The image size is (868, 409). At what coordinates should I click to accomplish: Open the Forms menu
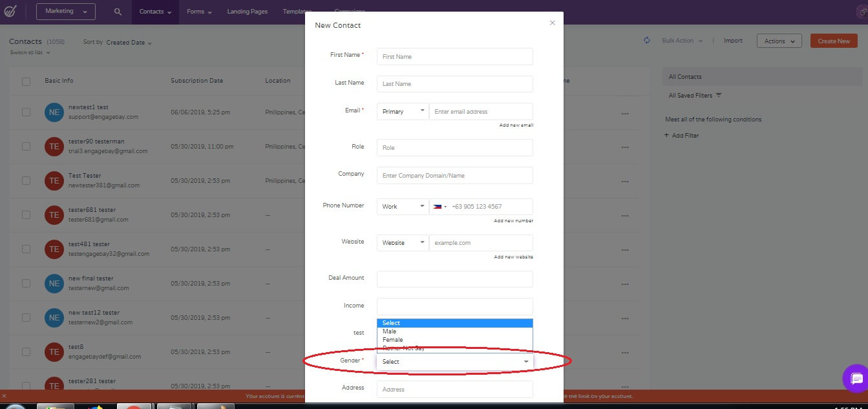tap(198, 12)
